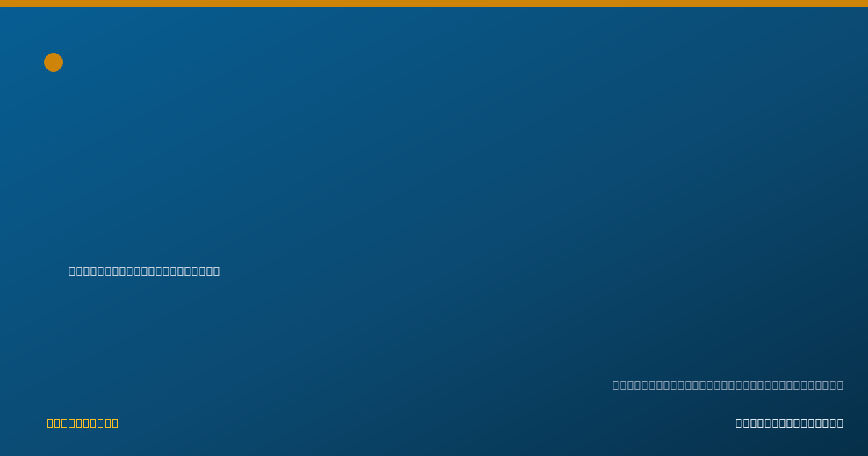Open the yellow footer text link
Screen dimensions: 868x456
click(82, 423)
